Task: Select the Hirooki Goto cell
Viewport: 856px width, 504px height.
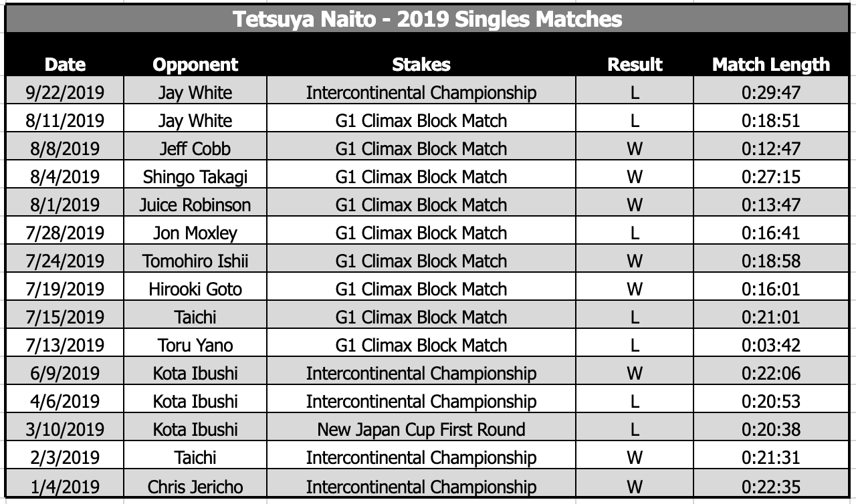Action: point(195,289)
